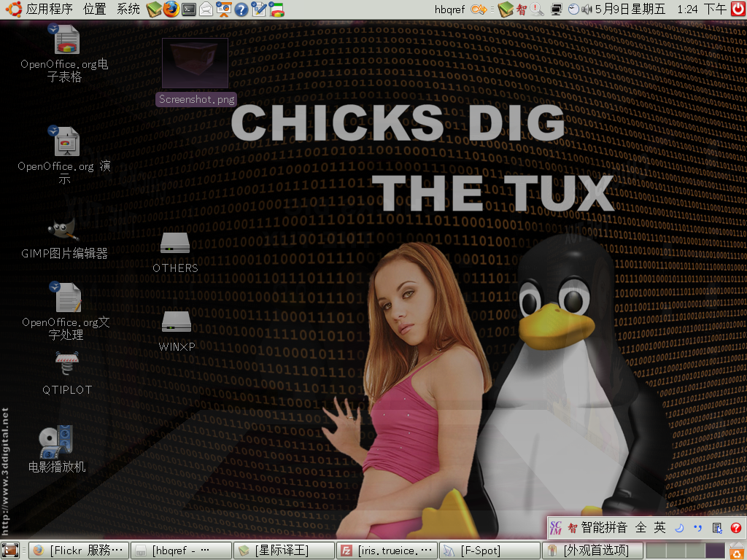
Task: Click the SCIM logo on input toolbar
Action: pos(556,528)
